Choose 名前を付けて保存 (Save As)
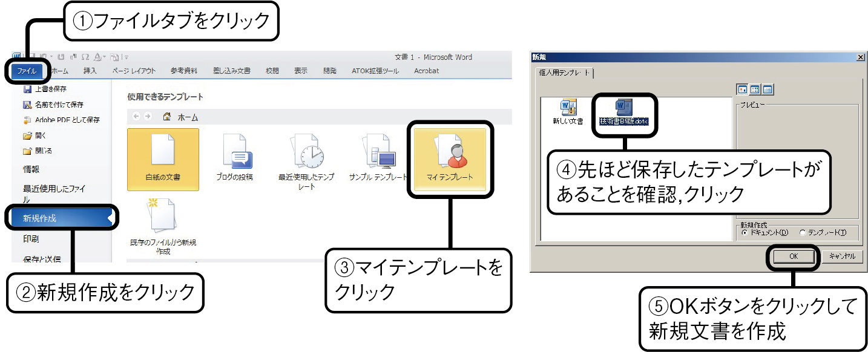 pyautogui.click(x=53, y=105)
